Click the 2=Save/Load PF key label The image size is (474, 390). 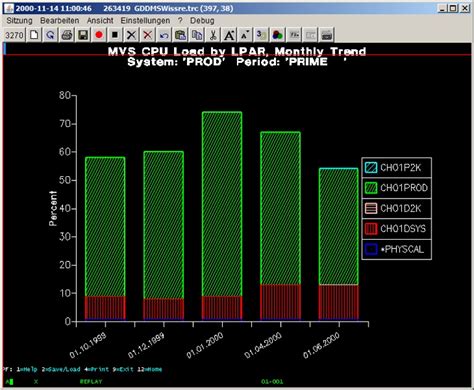pos(61,369)
